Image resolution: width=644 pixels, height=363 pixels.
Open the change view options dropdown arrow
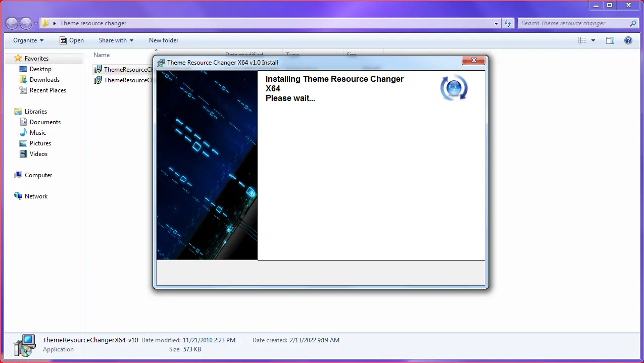click(593, 40)
